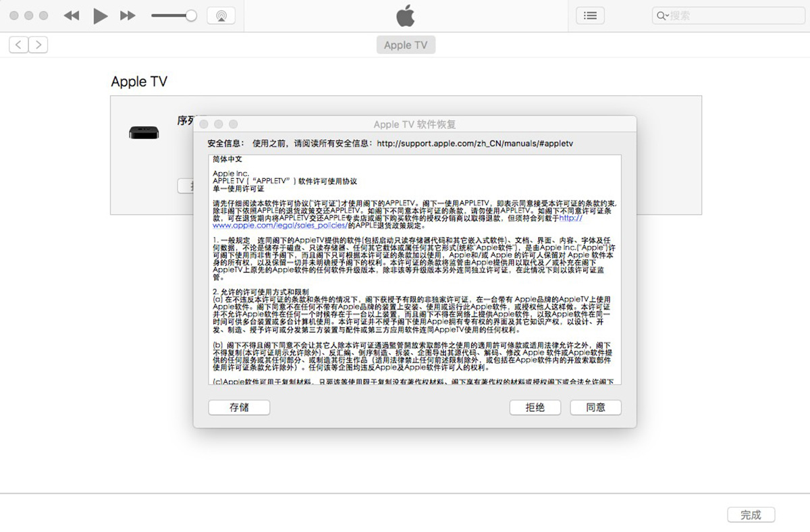Decline the license via 拒绝
810x532 pixels.
[535, 407]
